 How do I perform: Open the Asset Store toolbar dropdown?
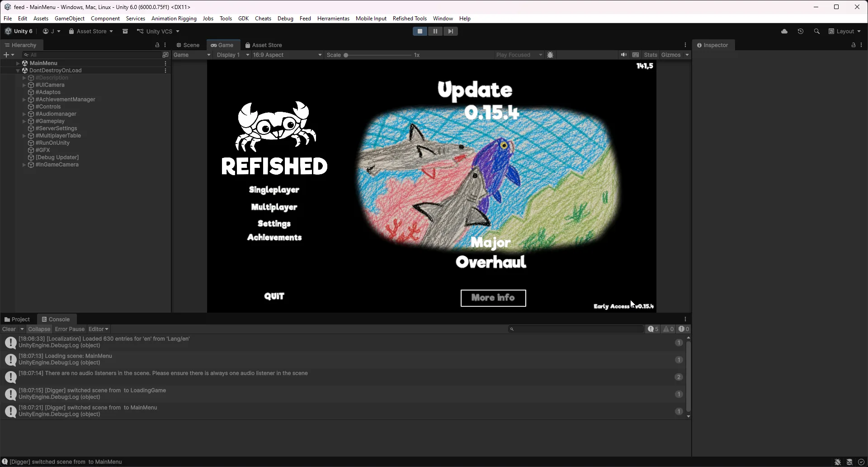point(91,31)
